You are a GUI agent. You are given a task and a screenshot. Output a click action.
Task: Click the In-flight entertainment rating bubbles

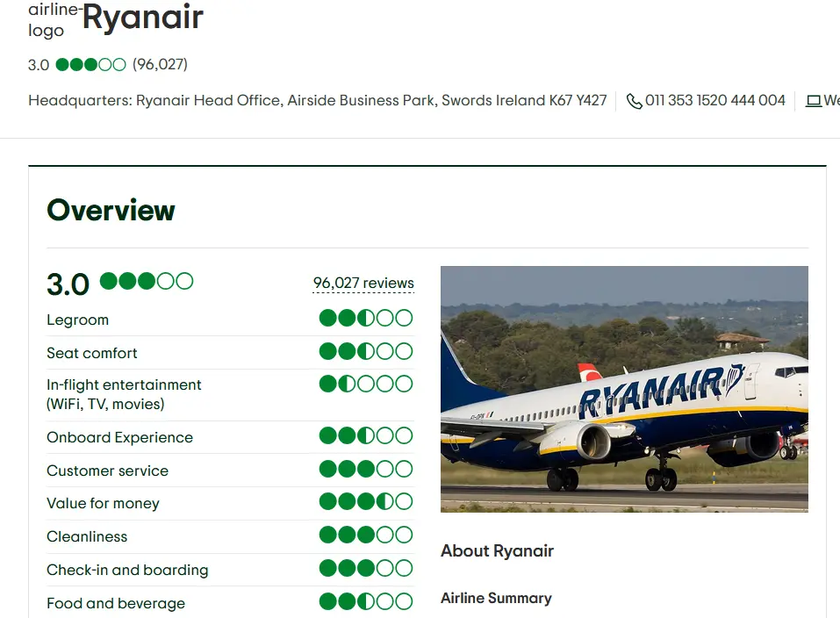[x=365, y=384]
